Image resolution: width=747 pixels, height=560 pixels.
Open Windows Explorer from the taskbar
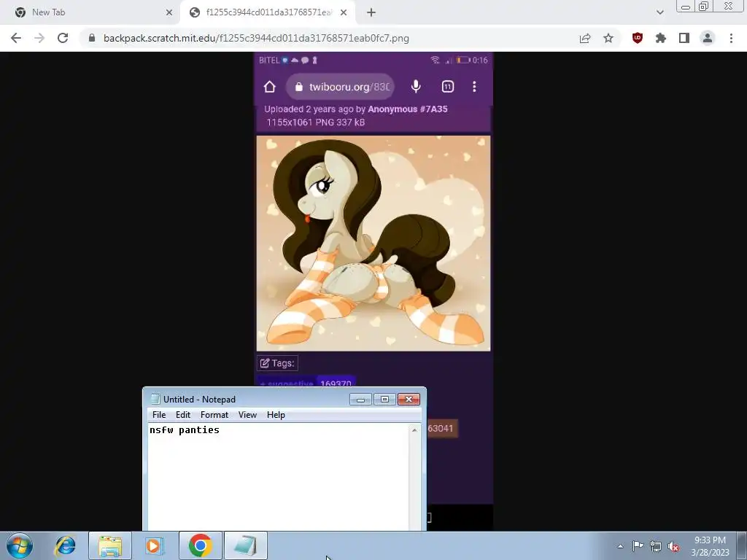[x=110, y=545]
